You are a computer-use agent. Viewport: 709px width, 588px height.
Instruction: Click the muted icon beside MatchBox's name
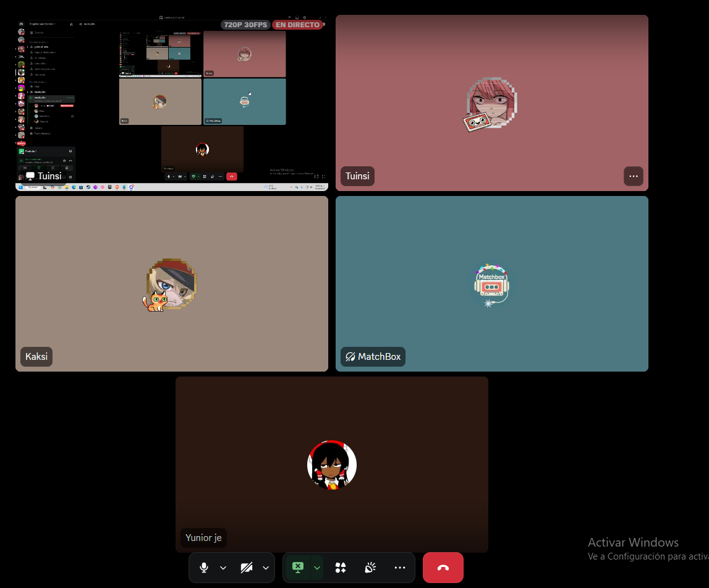[x=350, y=357]
